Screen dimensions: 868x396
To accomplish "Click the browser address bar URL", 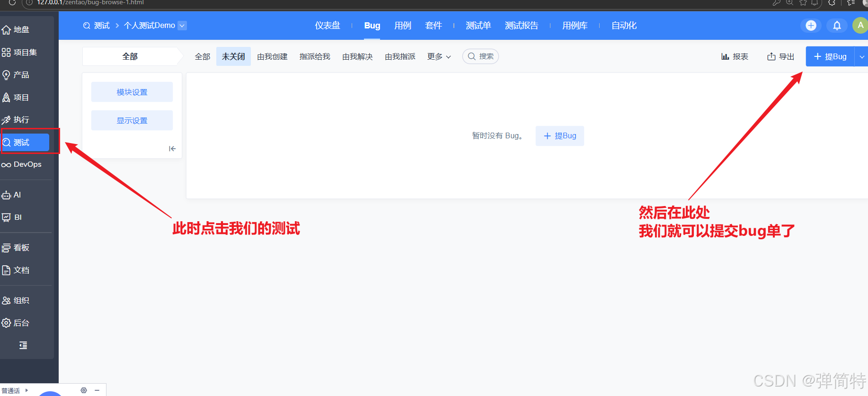I will 90,3.
